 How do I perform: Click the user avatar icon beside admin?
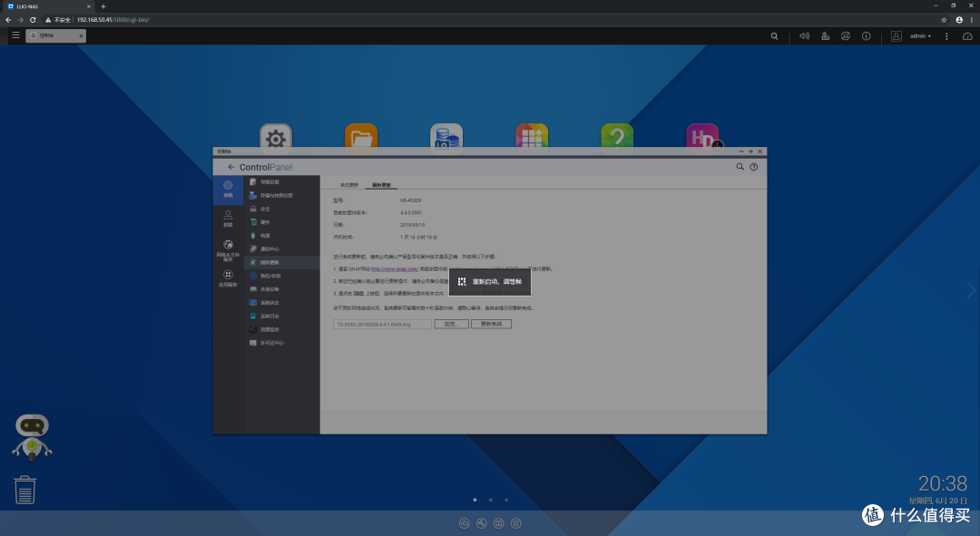point(897,36)
